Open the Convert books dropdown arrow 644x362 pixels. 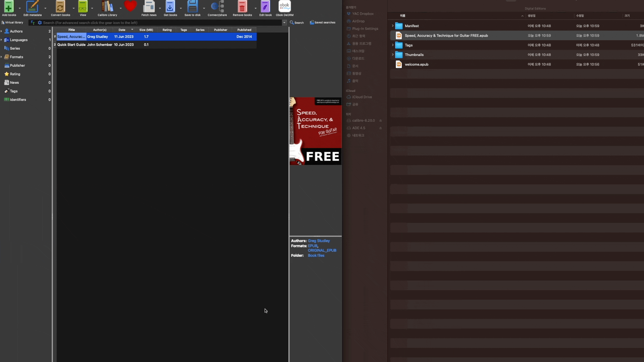pos(73,8)
